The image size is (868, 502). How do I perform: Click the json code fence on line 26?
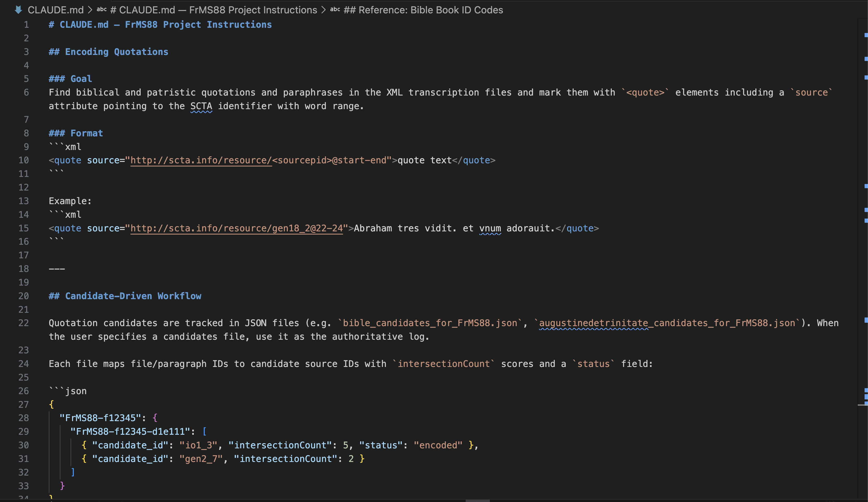pos(68,391)
